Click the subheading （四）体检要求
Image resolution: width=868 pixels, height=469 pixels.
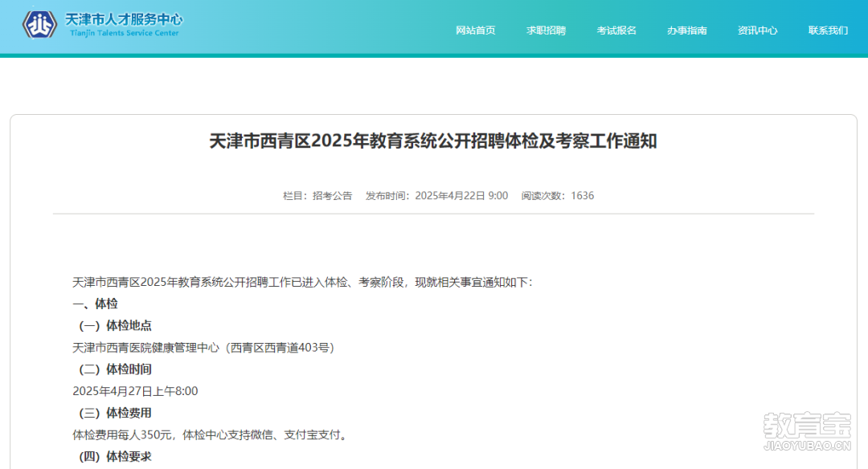point(115,457)
